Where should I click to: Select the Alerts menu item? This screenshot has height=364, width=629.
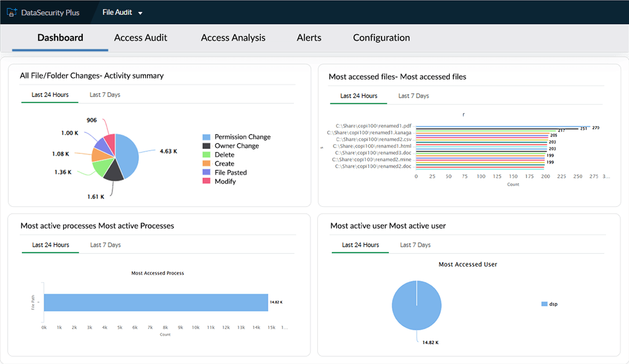coord(309,37)
